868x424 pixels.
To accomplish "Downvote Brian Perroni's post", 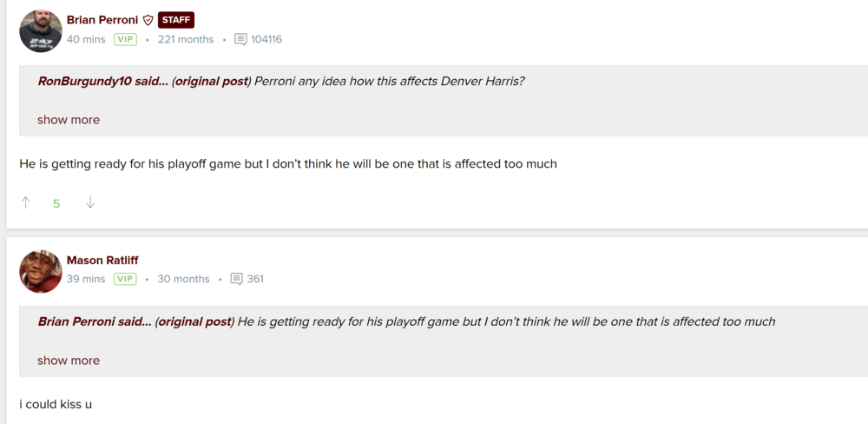I will tap(90, 202).
